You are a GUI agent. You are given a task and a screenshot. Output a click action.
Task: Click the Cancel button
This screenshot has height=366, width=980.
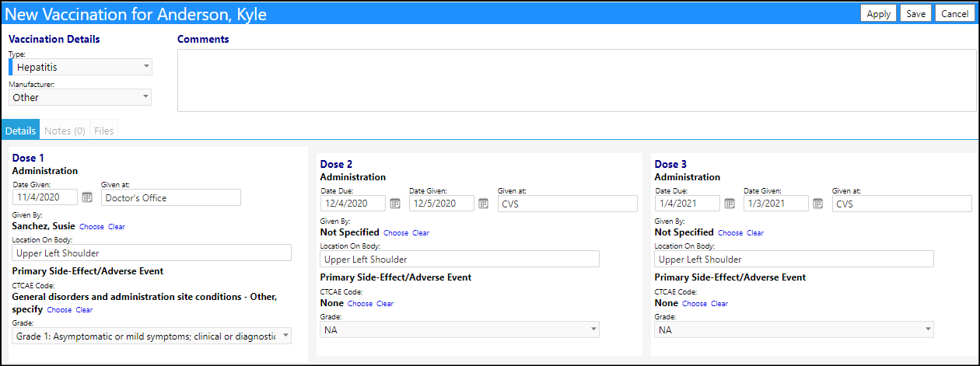click(954, 14)
